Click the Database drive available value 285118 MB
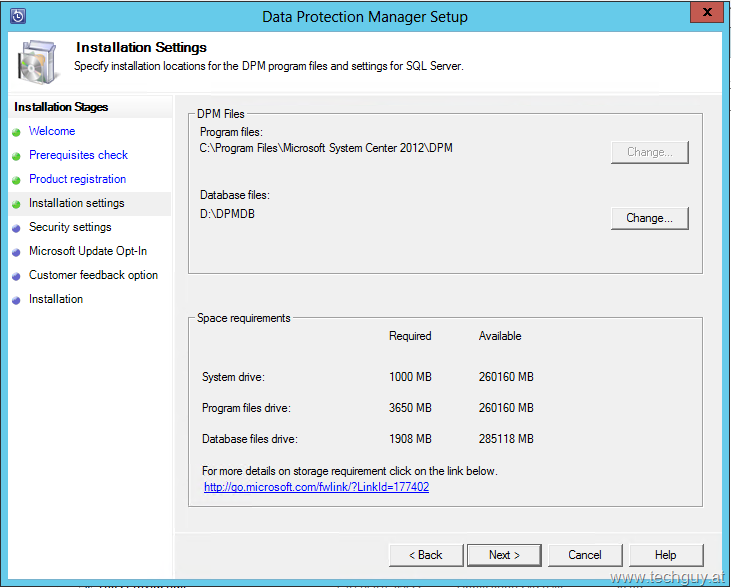 coord(506,439)
